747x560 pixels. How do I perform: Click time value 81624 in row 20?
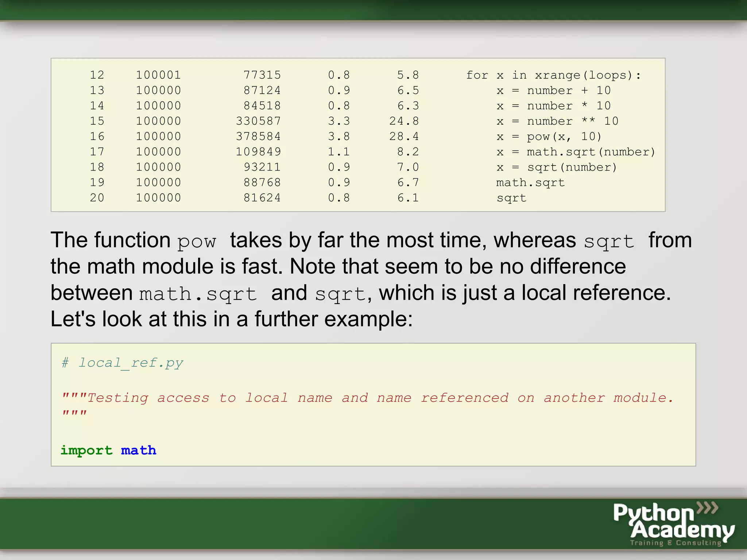262,198
